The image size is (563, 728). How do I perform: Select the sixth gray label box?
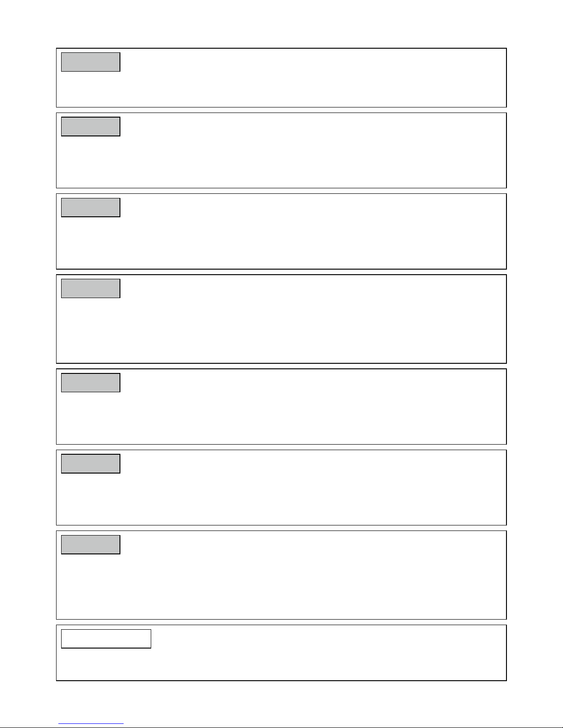(91, 463)
